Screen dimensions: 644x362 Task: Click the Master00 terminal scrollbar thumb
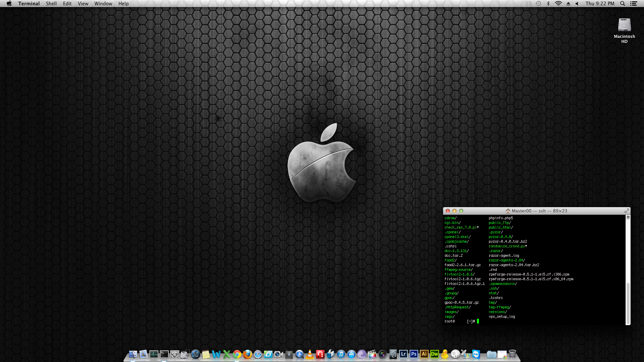(628, 304)
